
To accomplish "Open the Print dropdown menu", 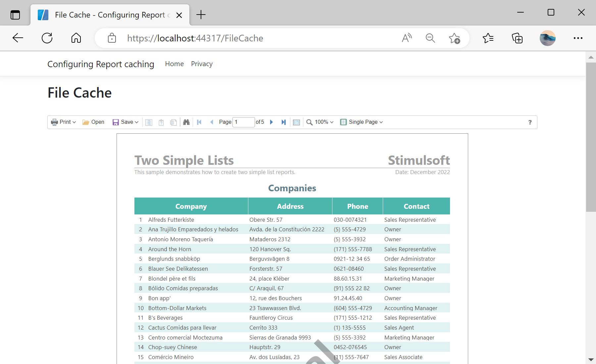I will click(x=64, y=122).
